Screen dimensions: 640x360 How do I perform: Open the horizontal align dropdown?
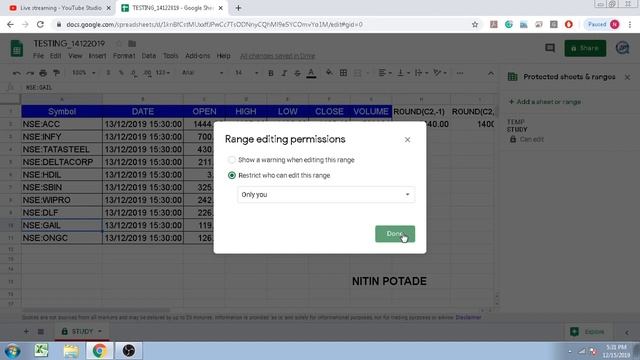[x=385, y=73]
